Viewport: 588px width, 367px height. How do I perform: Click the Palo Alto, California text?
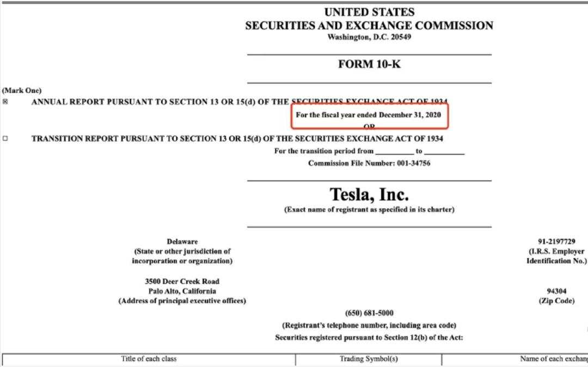(182, 291)
